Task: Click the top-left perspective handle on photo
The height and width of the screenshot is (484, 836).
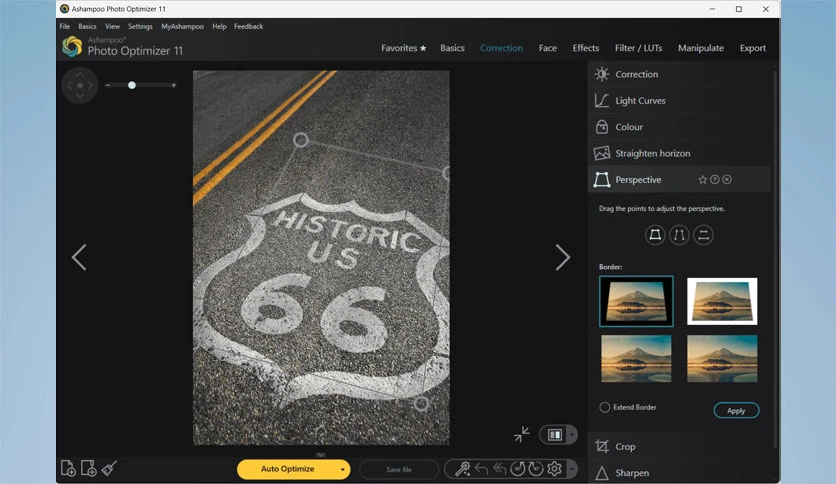Action: click(301, 140)
